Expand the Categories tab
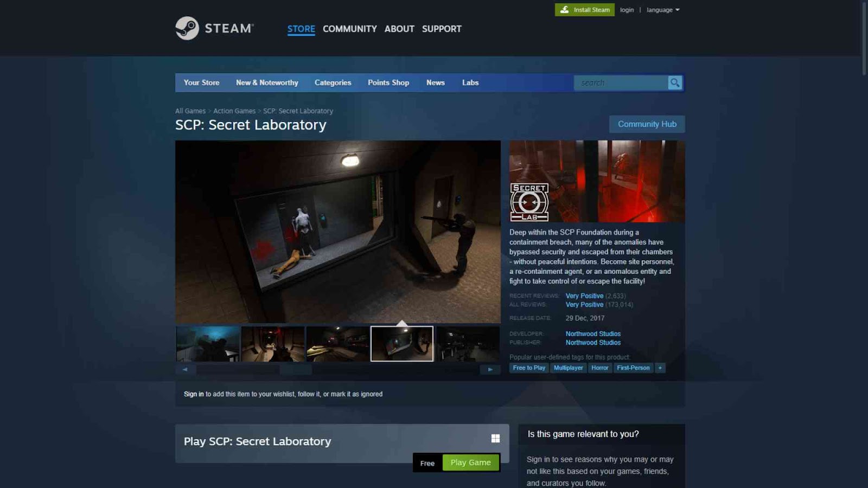 point(333,82)
